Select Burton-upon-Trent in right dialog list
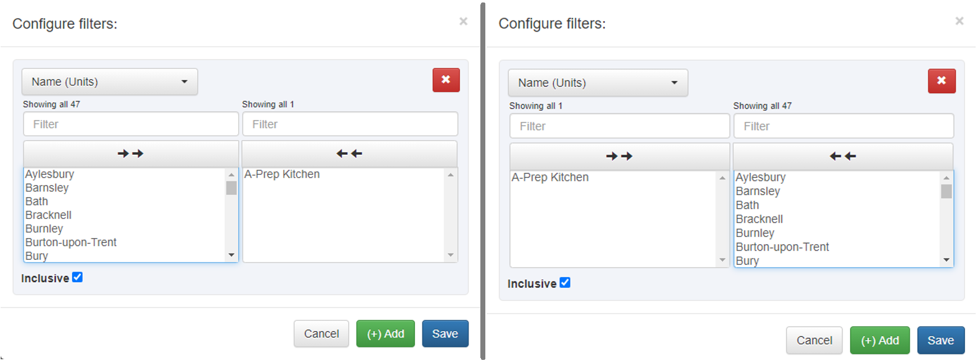The image size is (980, 363). [782, 247]
